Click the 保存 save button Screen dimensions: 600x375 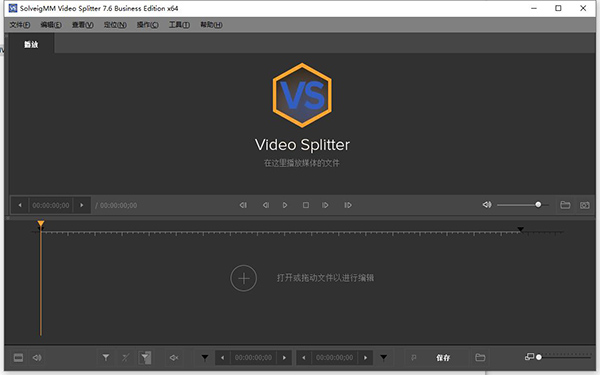tap(443, 358)
